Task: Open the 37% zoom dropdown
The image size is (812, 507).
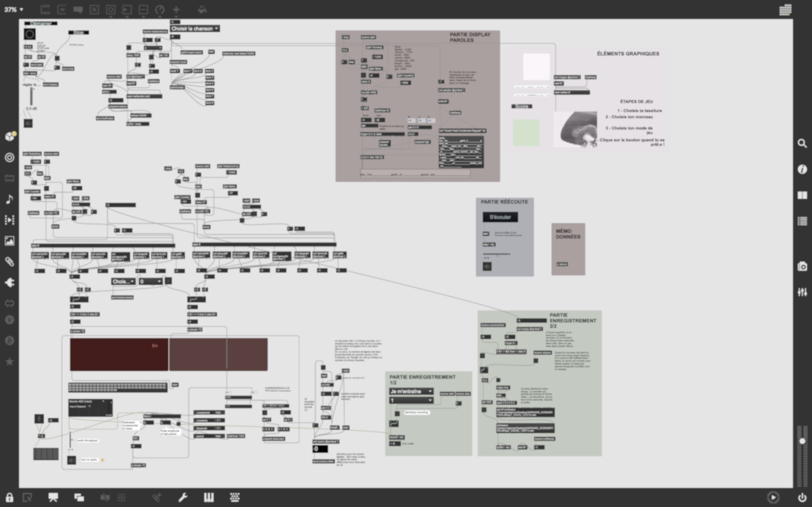Action: (14, 10)
